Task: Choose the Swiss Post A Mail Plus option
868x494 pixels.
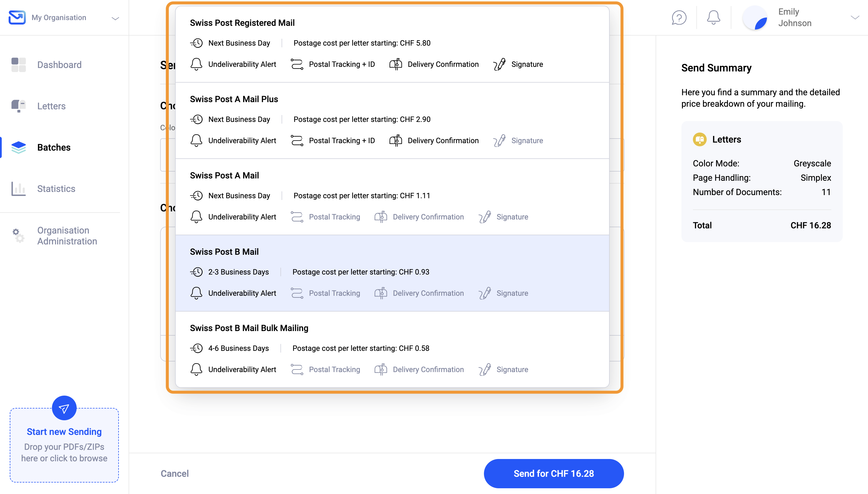Action: [x=392, y=120]
